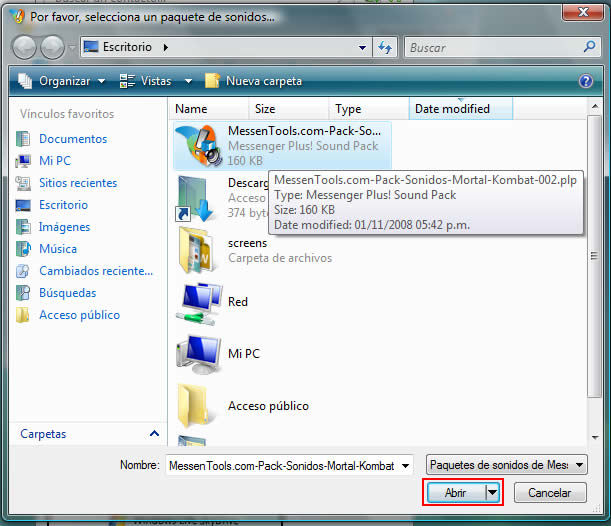
Task: Sort by the Name column header
Action: (x=209, y=109)
